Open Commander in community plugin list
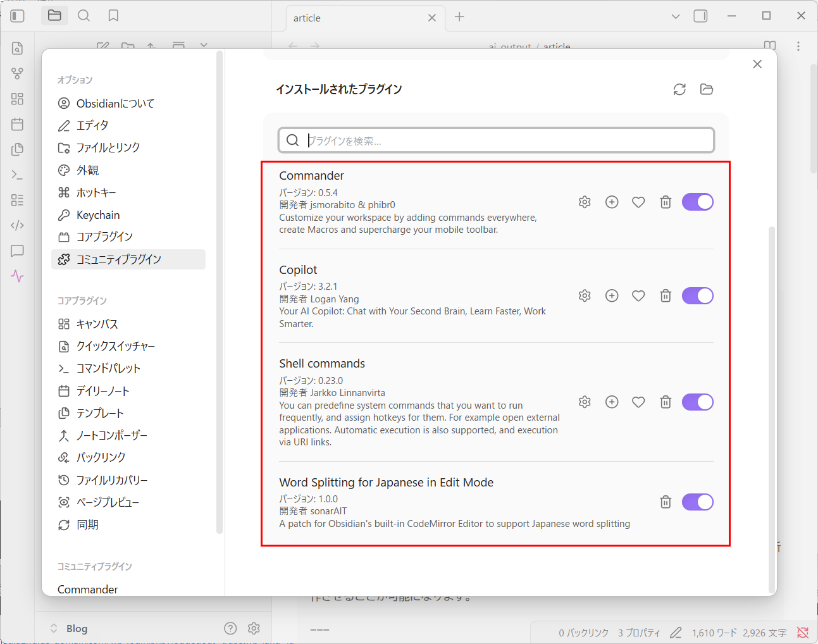The width and height of the screenshot is (818, 644). pyautogui.click(x=88, y=589)
